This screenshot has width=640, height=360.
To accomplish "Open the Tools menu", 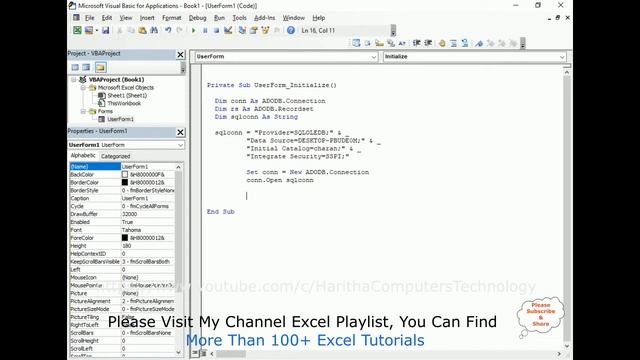I will [239, 18].
